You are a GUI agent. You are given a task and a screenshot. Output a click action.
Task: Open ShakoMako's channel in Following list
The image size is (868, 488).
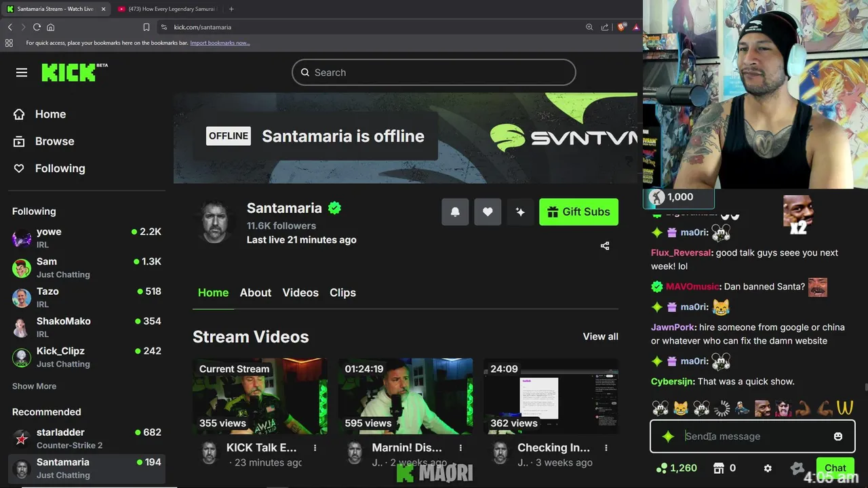[87, 327]
